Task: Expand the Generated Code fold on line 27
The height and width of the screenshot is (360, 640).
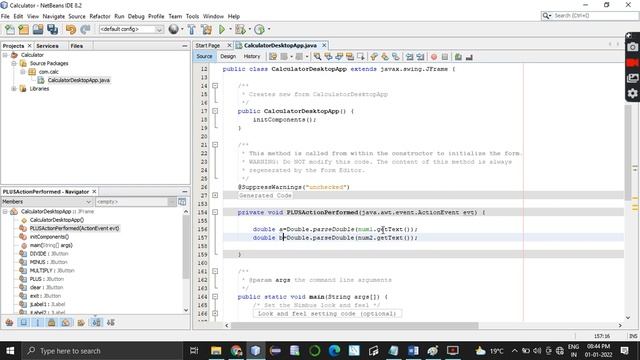Action: pyautogui.click(x=215, y=195)
